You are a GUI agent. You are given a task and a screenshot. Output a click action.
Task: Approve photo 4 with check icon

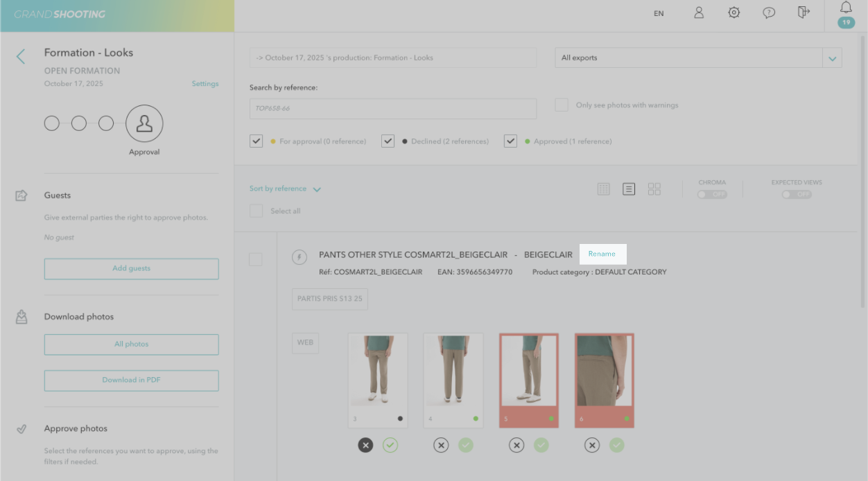(x=466, y=446)
